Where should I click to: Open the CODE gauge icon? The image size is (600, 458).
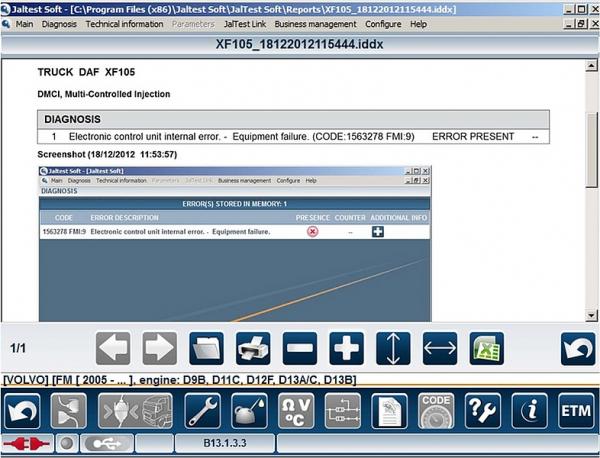coord(436,411)
